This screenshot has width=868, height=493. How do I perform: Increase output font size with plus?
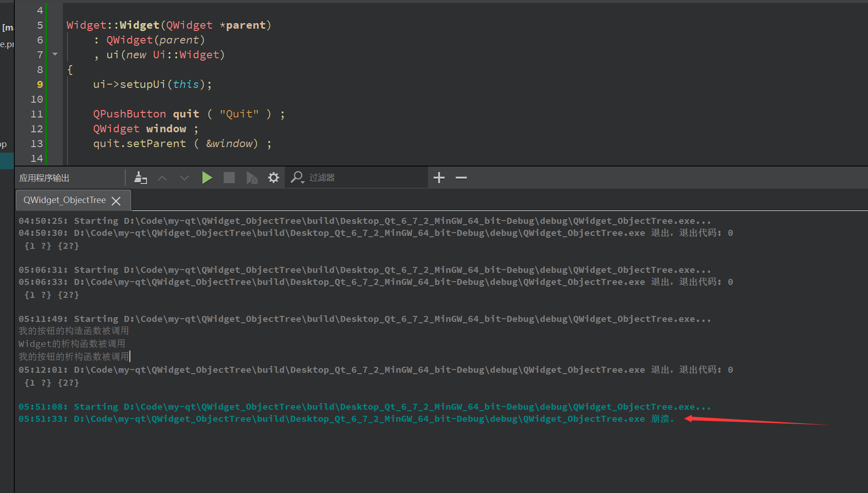point(439,178)
